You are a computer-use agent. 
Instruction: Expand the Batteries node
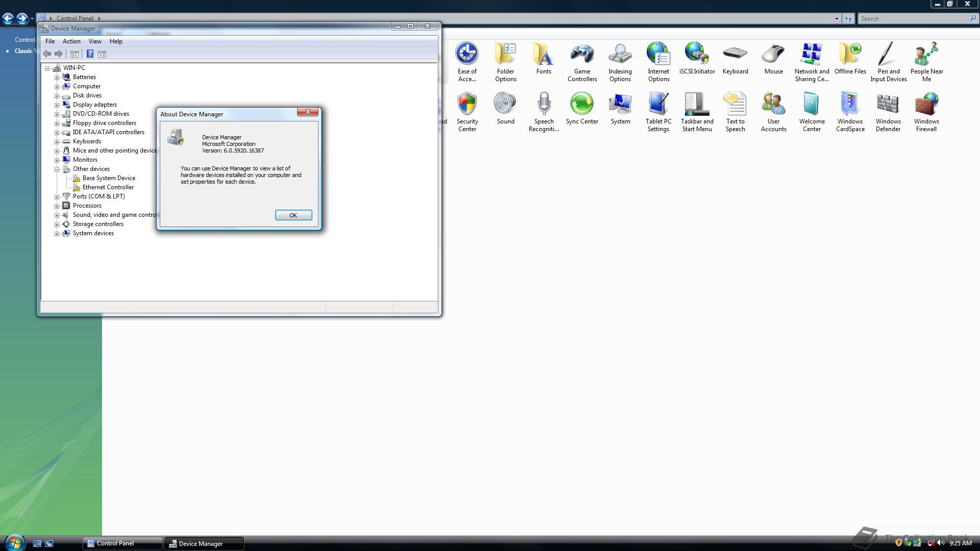(57, 78)
